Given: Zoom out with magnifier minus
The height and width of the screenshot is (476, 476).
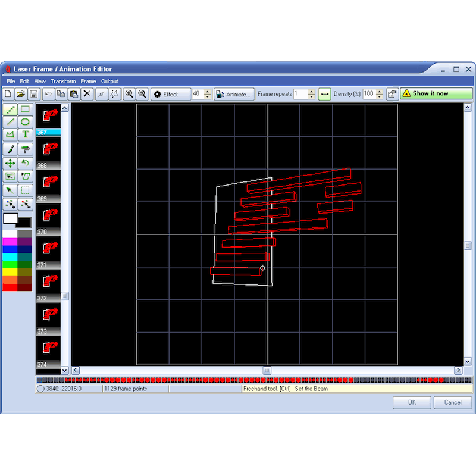Looking at the screenshot, I should click(x=142, y=94).
